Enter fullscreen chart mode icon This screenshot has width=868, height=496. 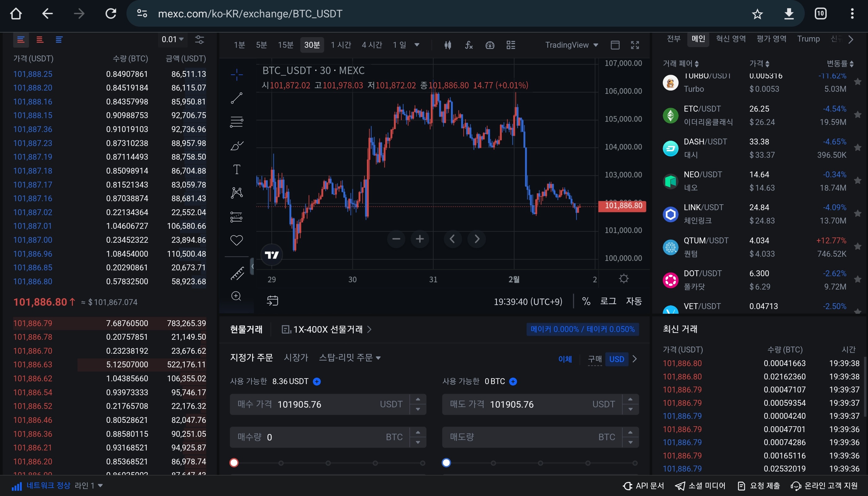(x=635, y=45)
